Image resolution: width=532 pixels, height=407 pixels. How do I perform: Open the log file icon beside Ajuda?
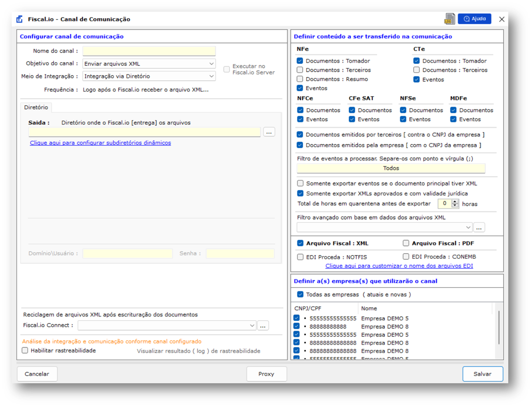pyautogui.click(x=449, y=19)
